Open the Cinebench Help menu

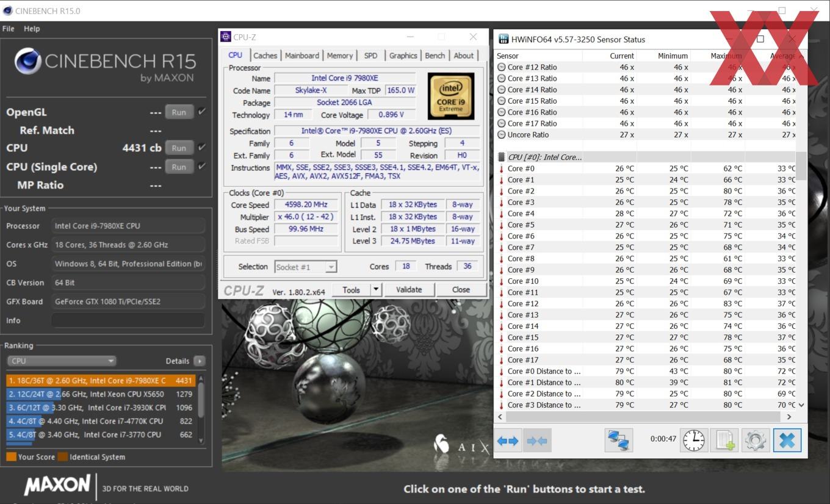point(32,29)
